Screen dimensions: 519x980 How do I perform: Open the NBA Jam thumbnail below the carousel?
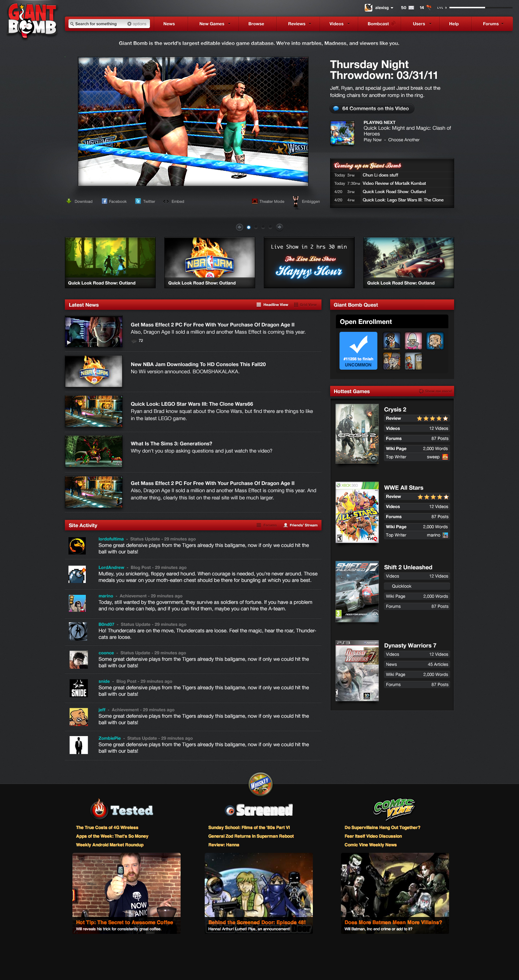click(x=210, y=263)
